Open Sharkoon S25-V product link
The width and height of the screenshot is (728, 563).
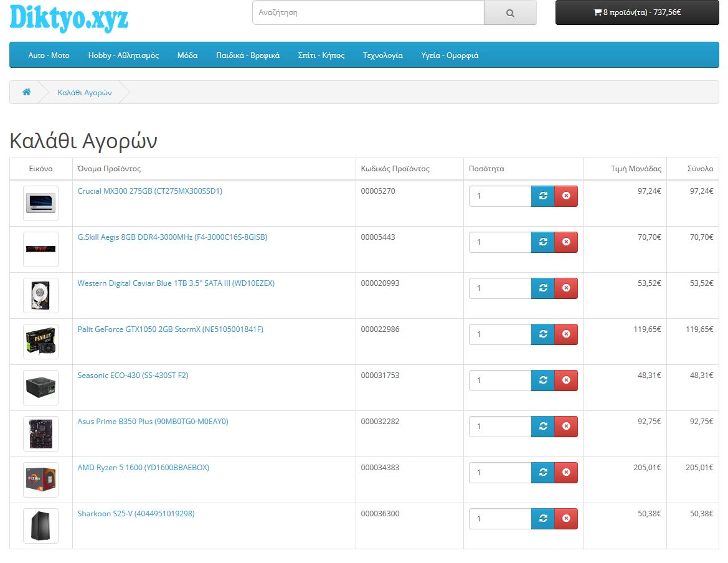136,513
